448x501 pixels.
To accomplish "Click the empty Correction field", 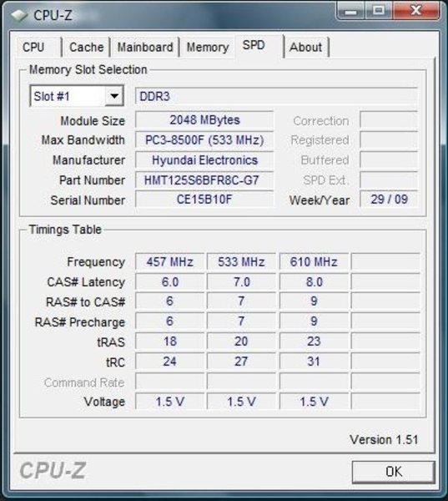I will tap(389, 119).
